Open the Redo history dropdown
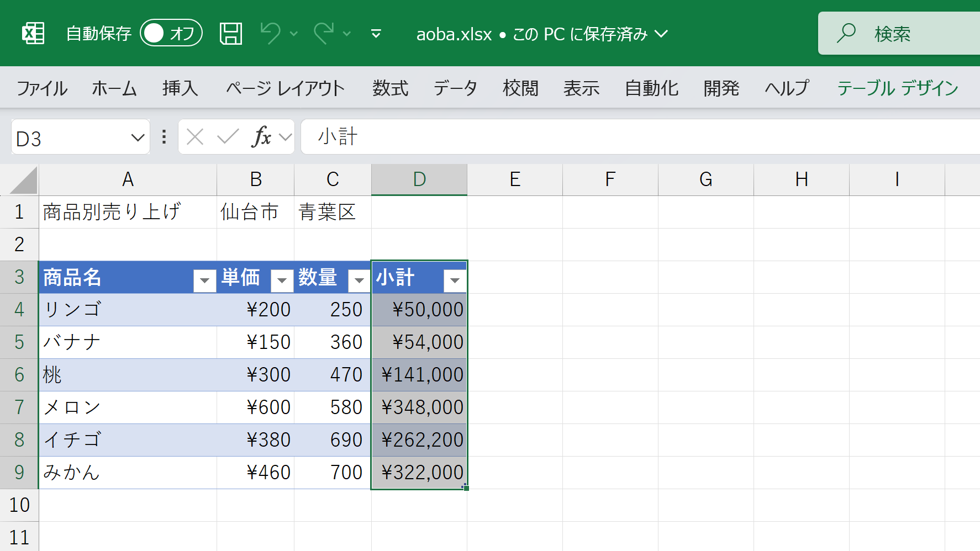The height and width of the screenshot is (551, 980). point(347,34)
